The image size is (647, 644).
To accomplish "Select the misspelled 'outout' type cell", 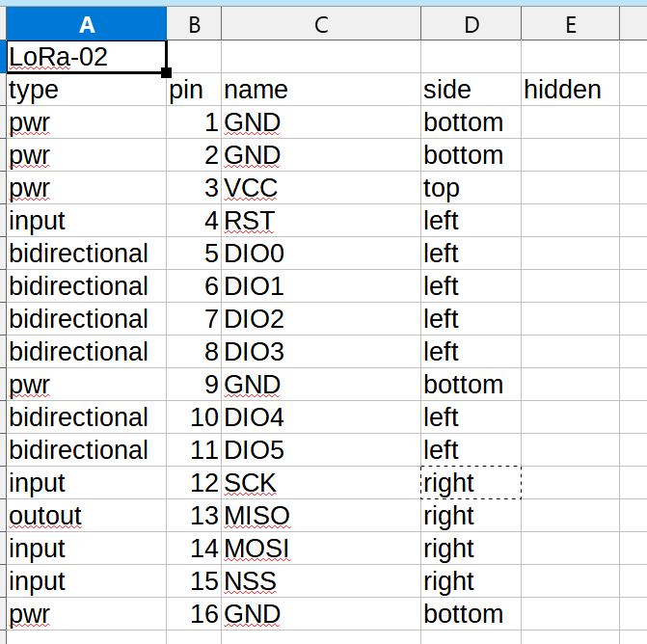I will coord(86,515).
